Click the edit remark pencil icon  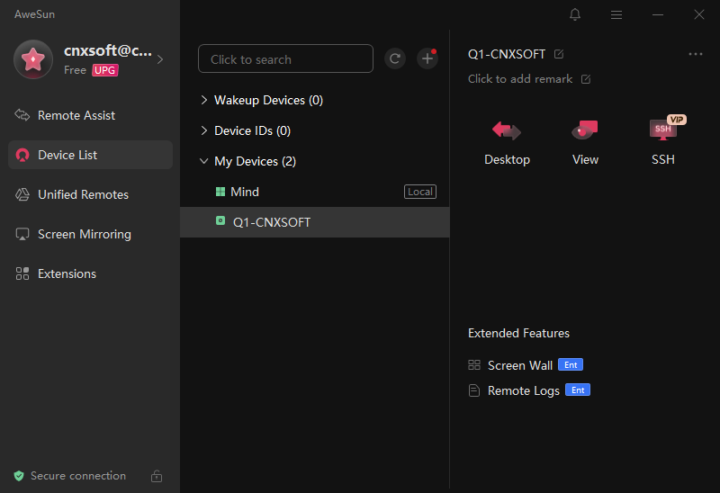586,79
